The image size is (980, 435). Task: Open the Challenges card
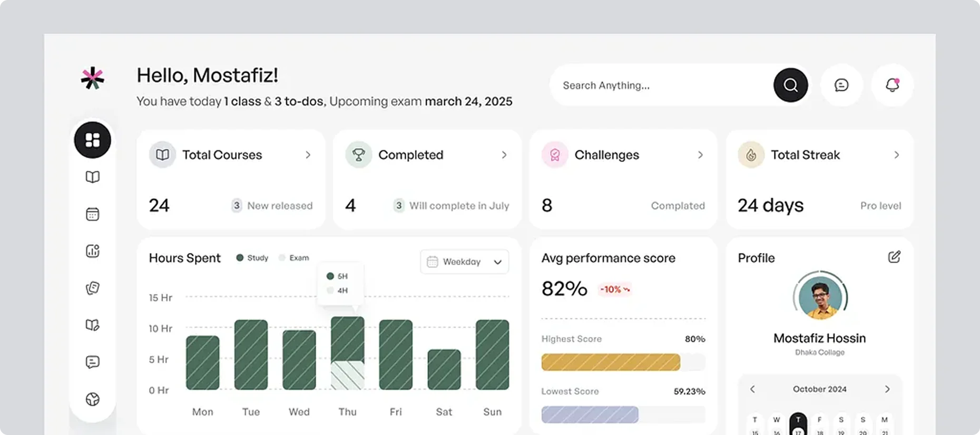[623, 179]
